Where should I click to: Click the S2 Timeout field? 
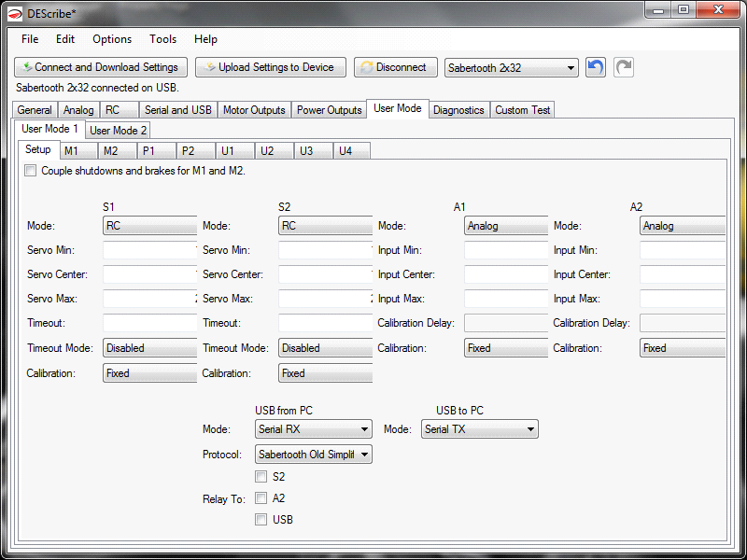pyautogui.click(x=325, y=323)
